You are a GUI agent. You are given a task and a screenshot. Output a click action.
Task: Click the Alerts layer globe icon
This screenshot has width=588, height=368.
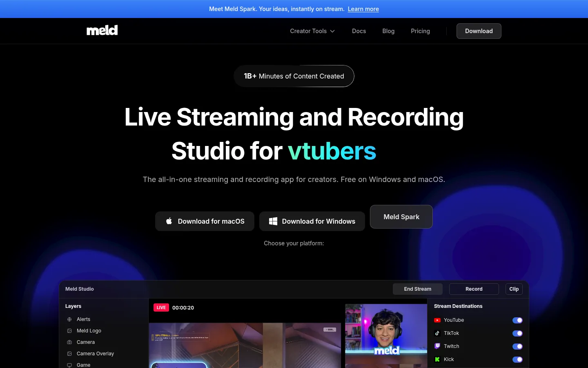69,319
